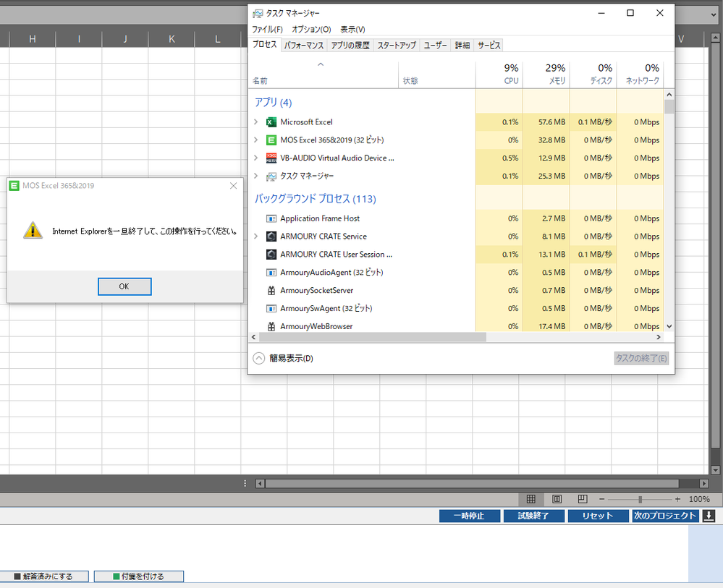723x588 pixels.
Task: Toggle 解答済みにする mark
Action: [x=44, y=576]
